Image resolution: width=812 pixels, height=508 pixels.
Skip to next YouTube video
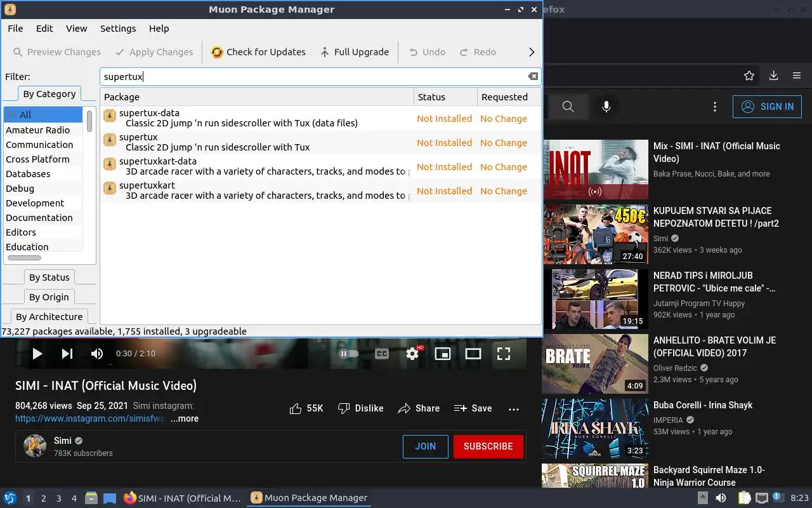(67, 354)
